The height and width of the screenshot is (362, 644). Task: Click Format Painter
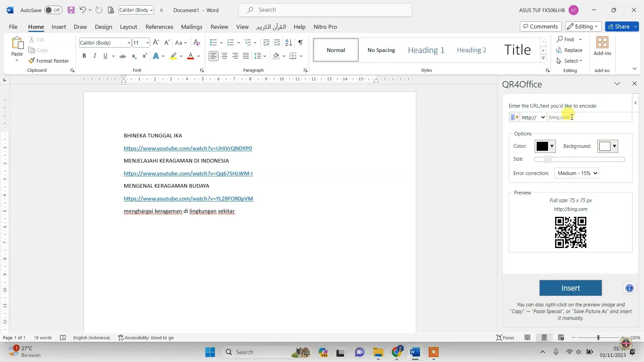49,61
